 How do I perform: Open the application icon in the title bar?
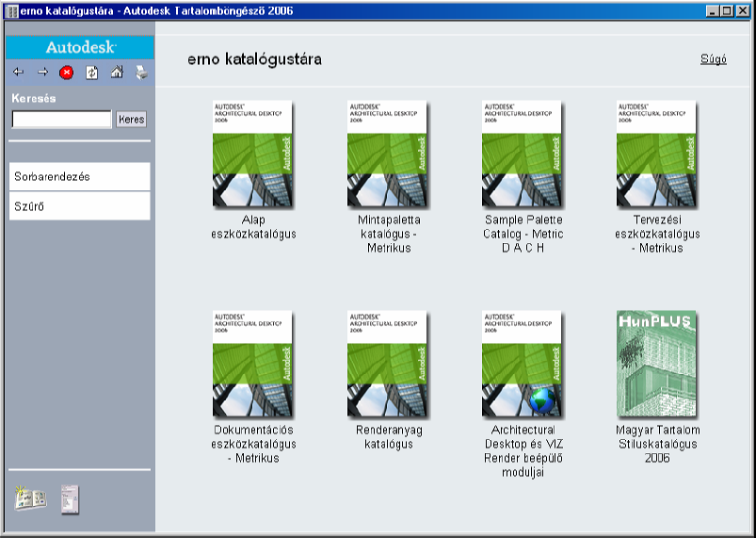(x=12, y=11)
